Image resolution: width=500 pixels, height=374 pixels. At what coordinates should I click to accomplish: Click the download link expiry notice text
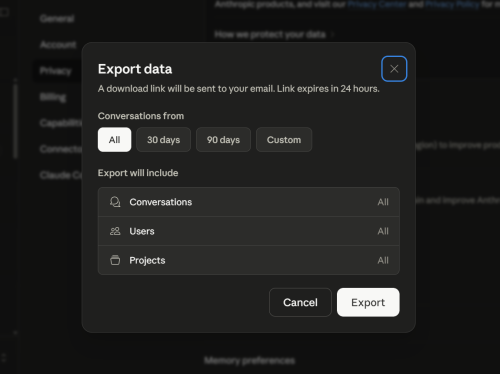click(x=239, y=89)
